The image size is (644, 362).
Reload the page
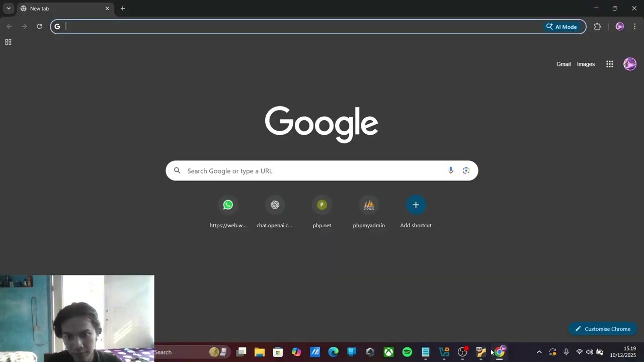point(39,27)
